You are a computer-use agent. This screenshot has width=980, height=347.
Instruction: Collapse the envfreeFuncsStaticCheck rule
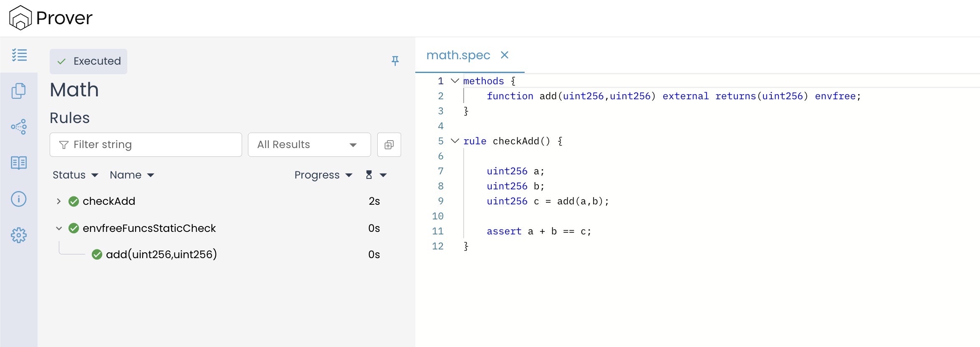pos(59,229)
